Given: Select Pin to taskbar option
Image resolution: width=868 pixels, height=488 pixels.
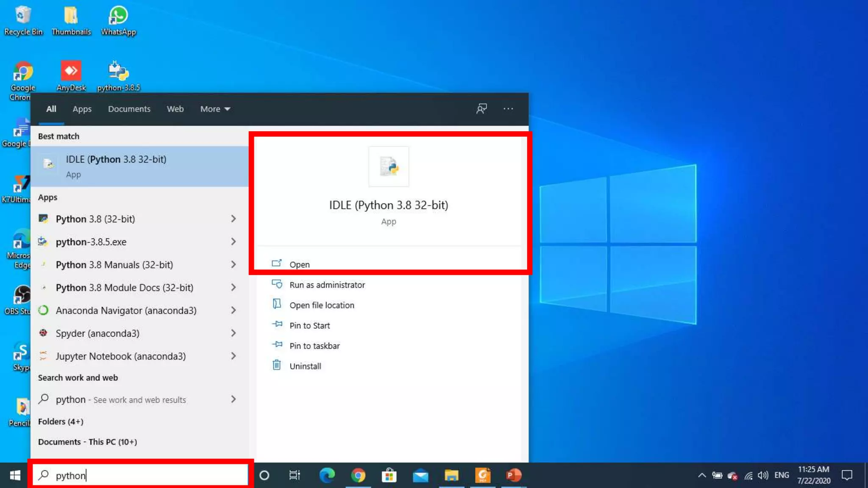Looking at the screenshot, I should pos(314,346).
